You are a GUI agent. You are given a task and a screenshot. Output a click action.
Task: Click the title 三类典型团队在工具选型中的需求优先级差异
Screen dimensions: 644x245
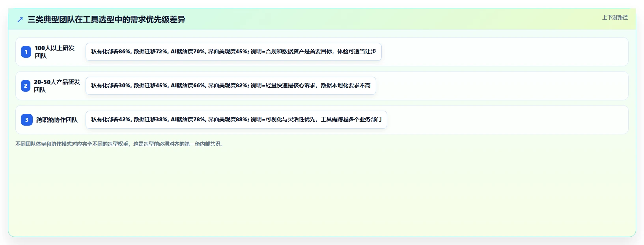point(106,19)
